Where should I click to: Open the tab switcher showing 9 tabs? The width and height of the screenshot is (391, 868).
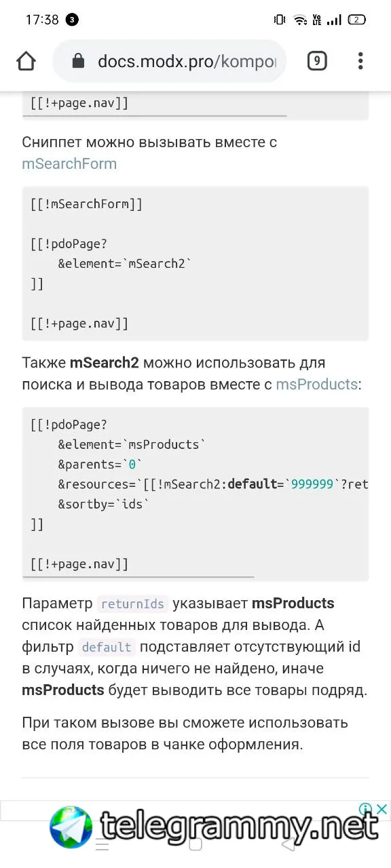(x=316, y=62)
